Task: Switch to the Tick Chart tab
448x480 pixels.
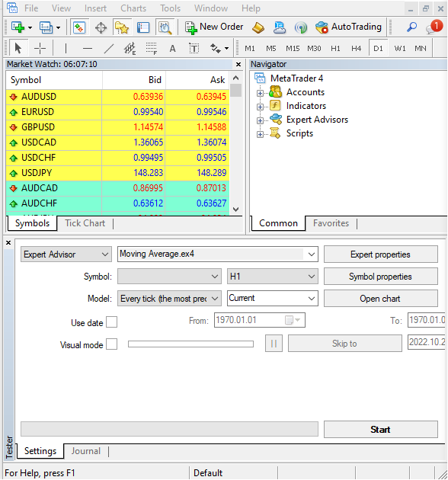Action: pyautogui.click(x=85, y=223)
